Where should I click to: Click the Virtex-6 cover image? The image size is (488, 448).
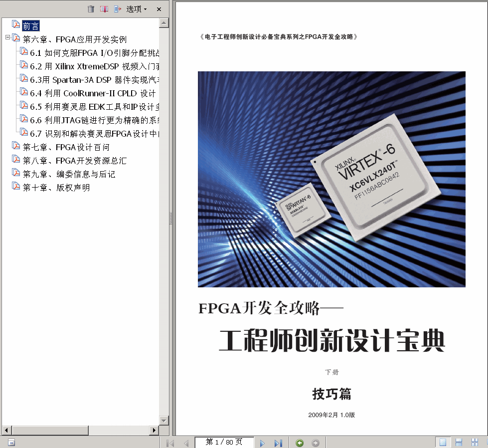point(331,179)
